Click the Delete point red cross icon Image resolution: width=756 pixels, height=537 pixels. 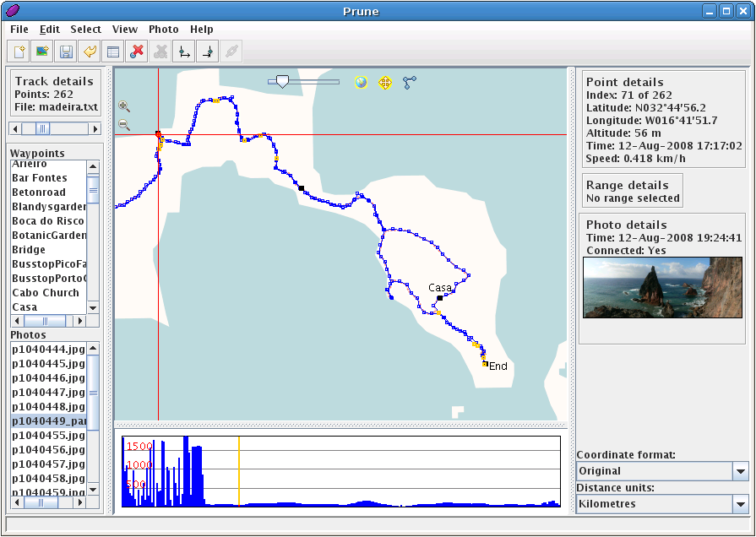tap(137, 52)
